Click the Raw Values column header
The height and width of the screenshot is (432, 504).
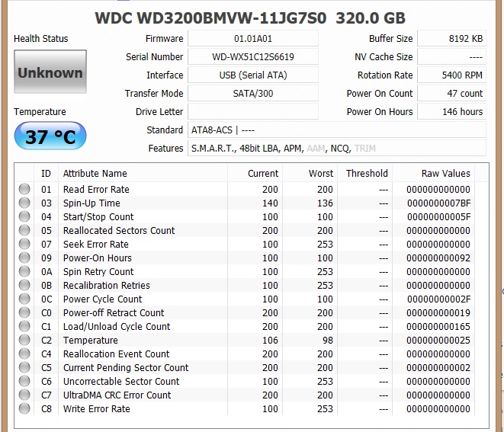pos(433,174)
